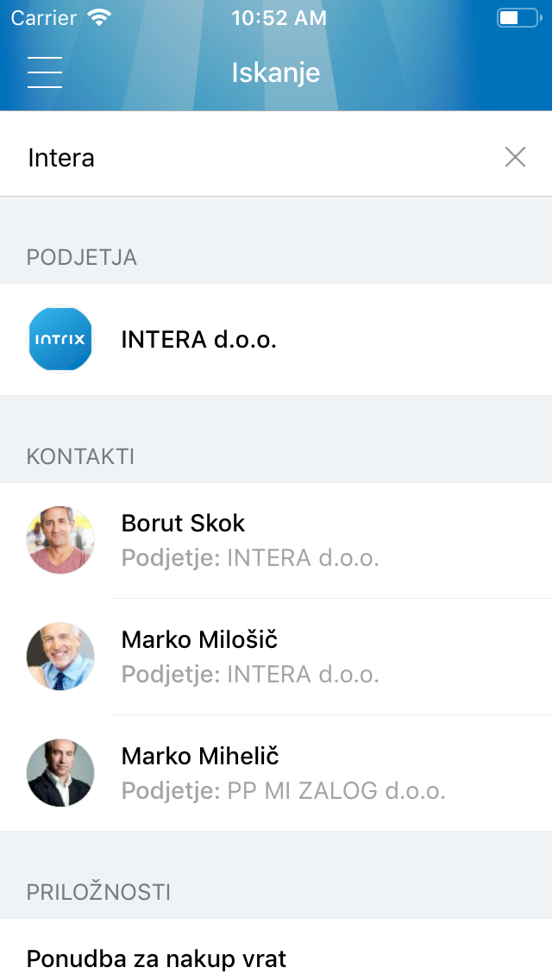The image size is (552, 980).
Task: Clear the search field with X
Action: [515, 157]
